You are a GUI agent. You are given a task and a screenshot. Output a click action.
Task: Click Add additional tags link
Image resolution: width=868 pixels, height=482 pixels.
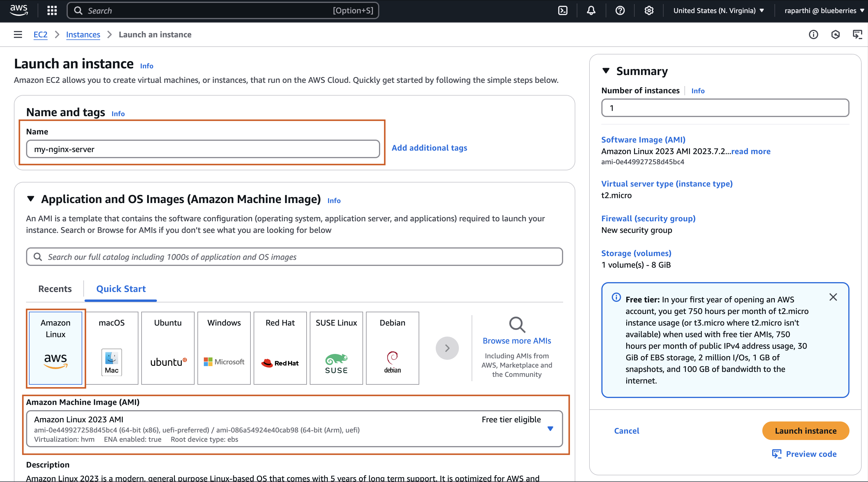pyautogui.click(x=429, y=148)
